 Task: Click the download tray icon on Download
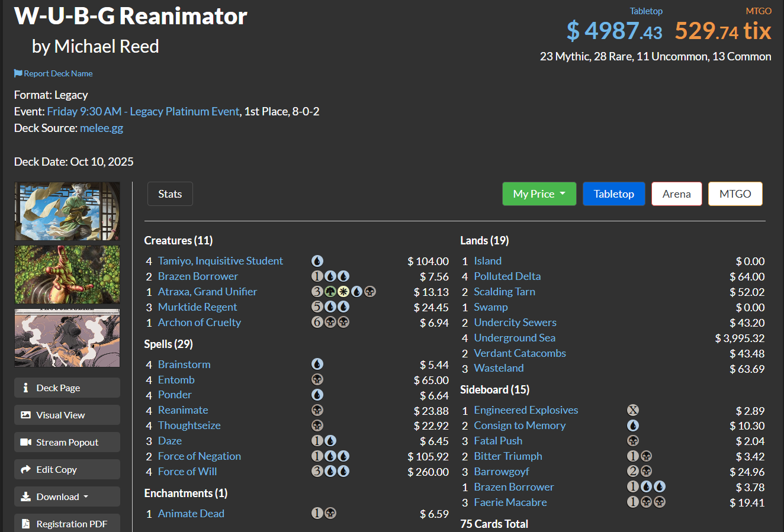pyautogui.click(x=25, y=497)
